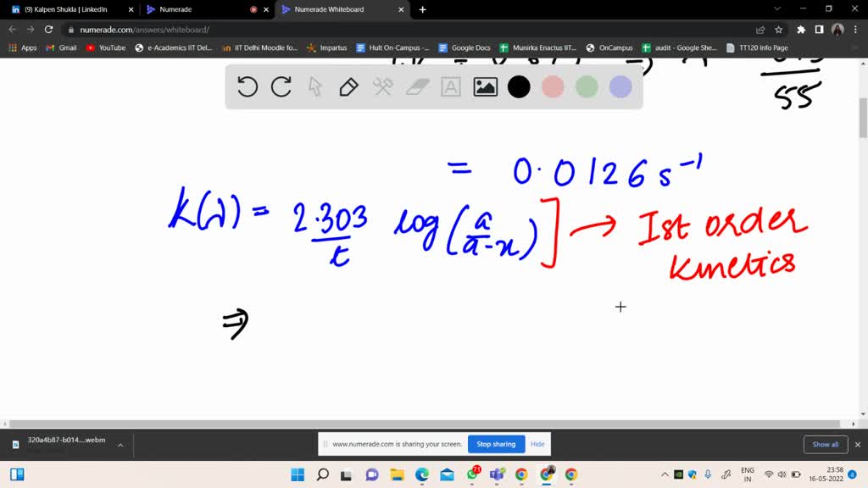This screenshot has width=868, height=488.
Task: Click Show all in the downloads bar
Action: 825,444
